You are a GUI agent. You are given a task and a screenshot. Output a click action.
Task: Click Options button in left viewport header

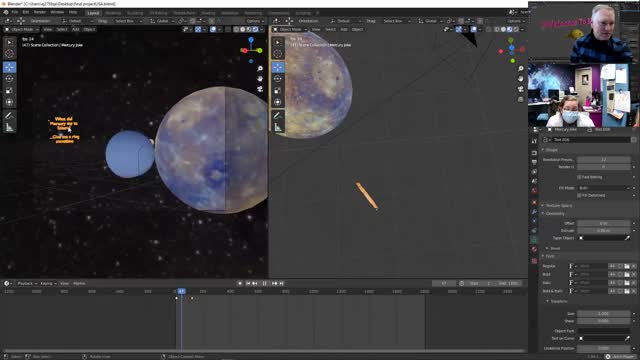point(255,21)
